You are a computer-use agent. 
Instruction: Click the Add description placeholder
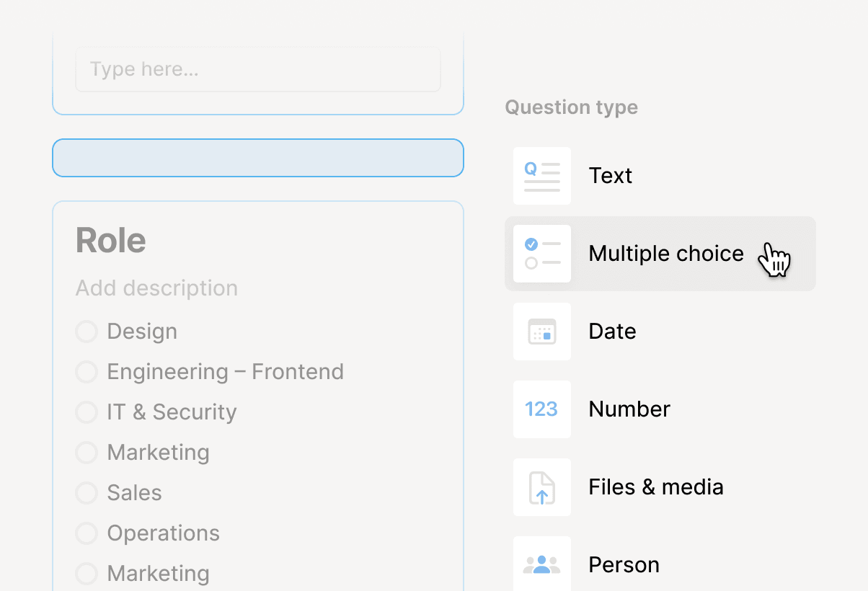coord(156,288)
